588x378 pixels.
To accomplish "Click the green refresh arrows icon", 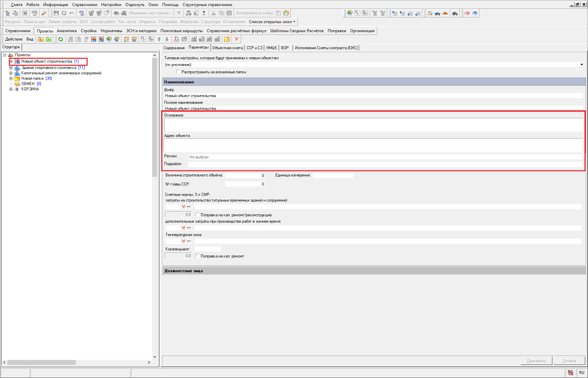I will pyautogui.click(x=61, y=39).
